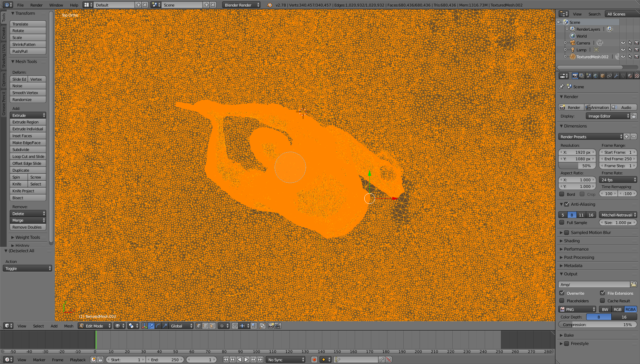
Task: Open the Material properties tab (sphere icon)
Action: (x=630, y=76)
